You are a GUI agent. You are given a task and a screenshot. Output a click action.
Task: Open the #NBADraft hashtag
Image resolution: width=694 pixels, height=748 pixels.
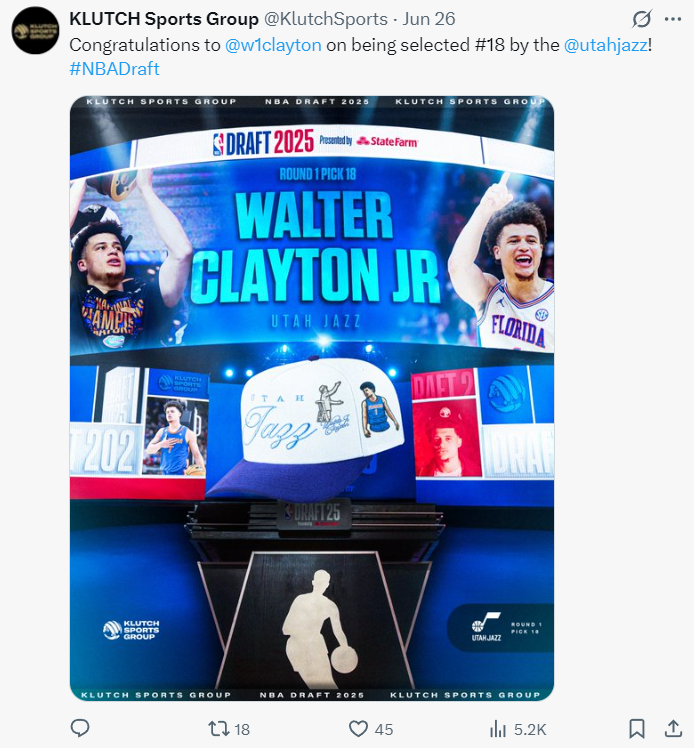pyautogui.click(x=114, y=69)
